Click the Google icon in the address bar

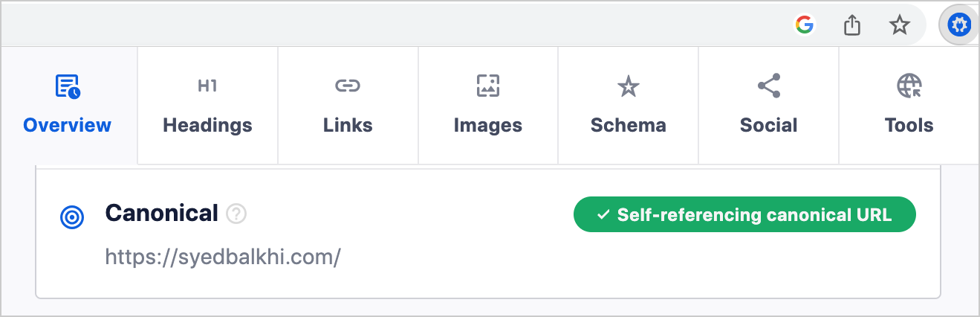click(804, 25)
